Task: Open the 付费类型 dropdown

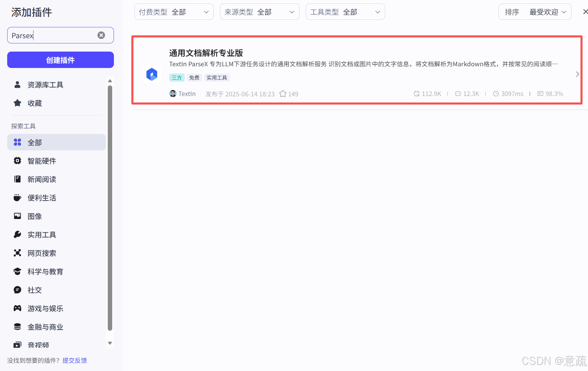Action: [x=174, y=12]
